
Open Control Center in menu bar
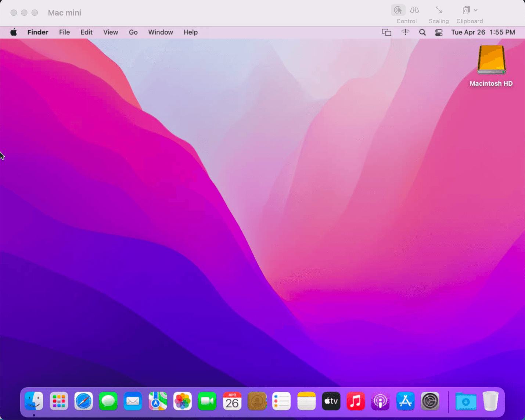[439, 32]
